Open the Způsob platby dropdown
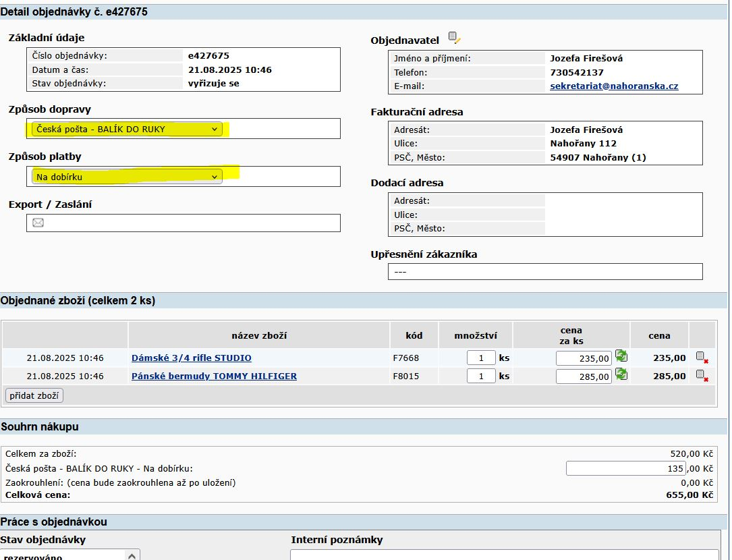The width and height of the screenshot is (732, 560). click(127, 177)
